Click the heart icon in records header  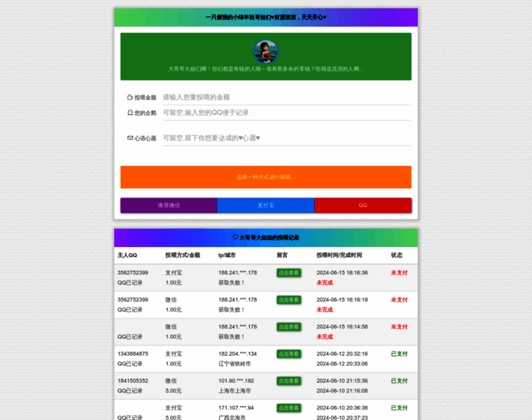(235, 237)
